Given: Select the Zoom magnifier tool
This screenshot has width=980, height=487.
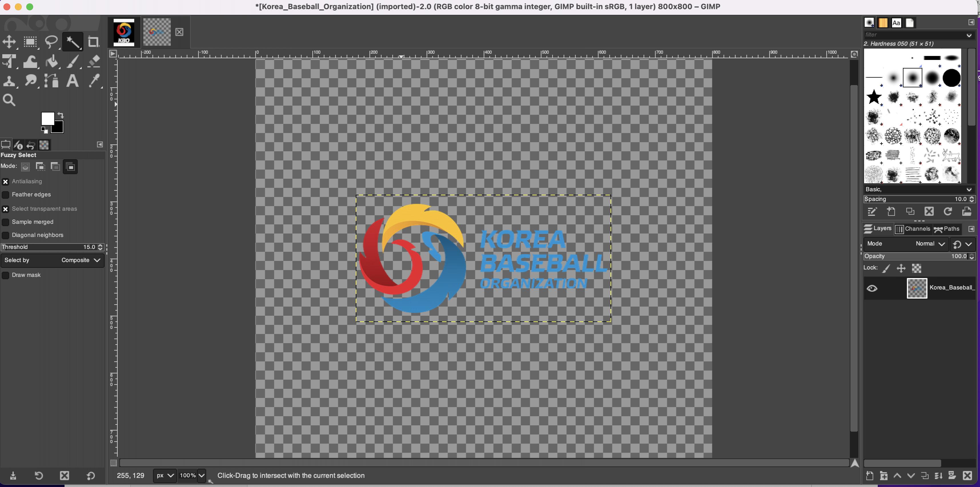Looking at the screenshot, I should tap(9, 100).
